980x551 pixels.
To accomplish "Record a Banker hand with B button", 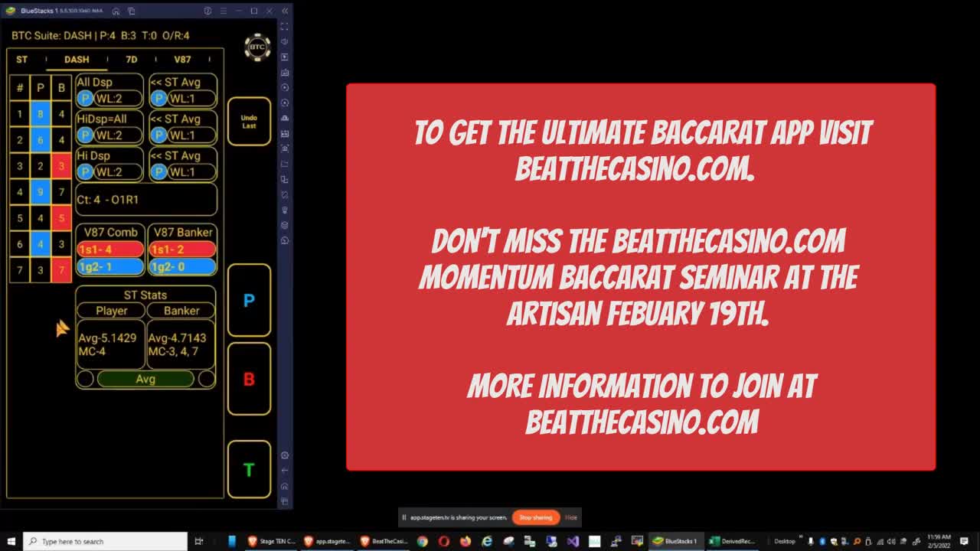I will click(x=249, y=380).
